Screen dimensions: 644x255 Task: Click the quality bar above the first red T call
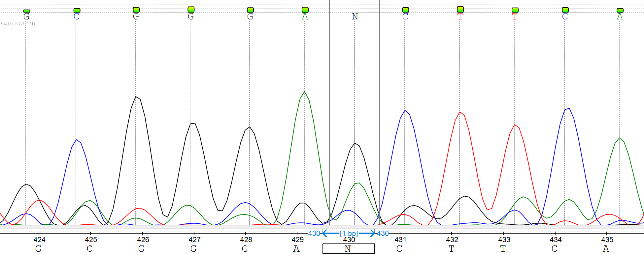click(x=460, y=10)
